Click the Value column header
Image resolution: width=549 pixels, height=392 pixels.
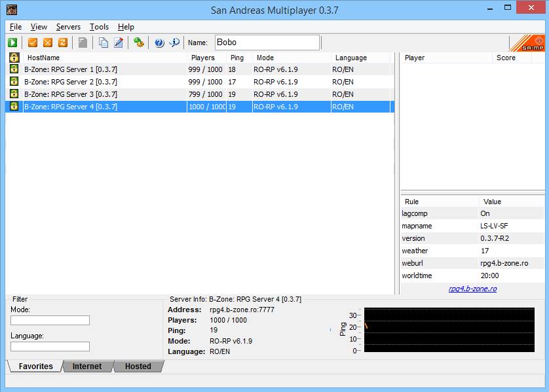pyautogui.click(x=512, y=202)
